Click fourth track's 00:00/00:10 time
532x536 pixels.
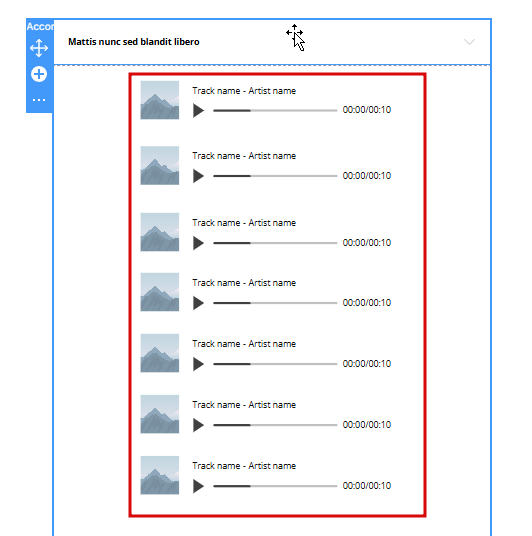click(367, 303)
